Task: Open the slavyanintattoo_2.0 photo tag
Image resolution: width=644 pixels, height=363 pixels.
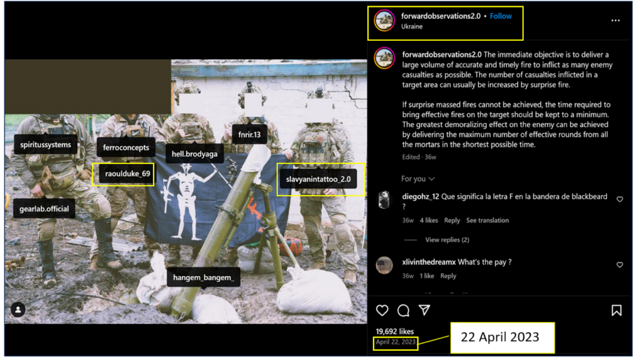Action: [318, 179]
